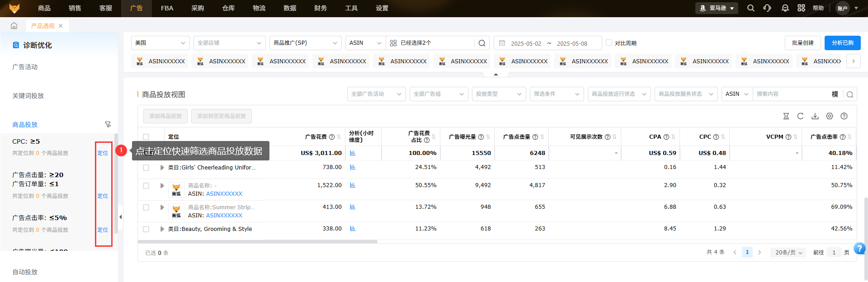Viewport: 868px width, 282px height.
Task: Click the 搜索内容 search input field
Action: point(791,94)
